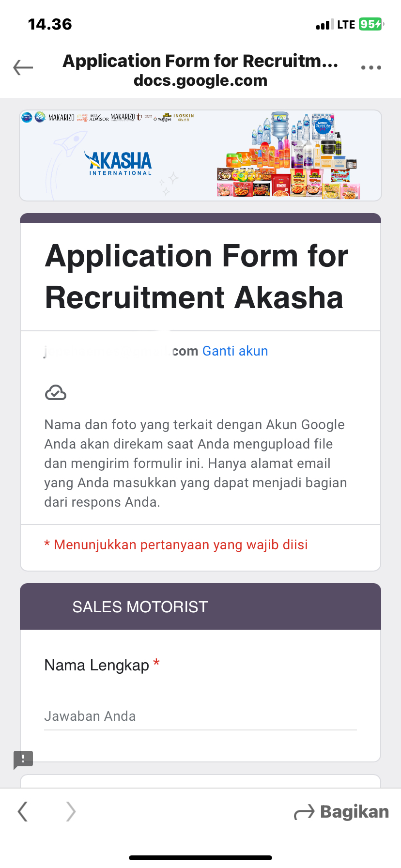Tap the back arrow in the header
Viewport: 401px width, 868px height.
point(23,68)
